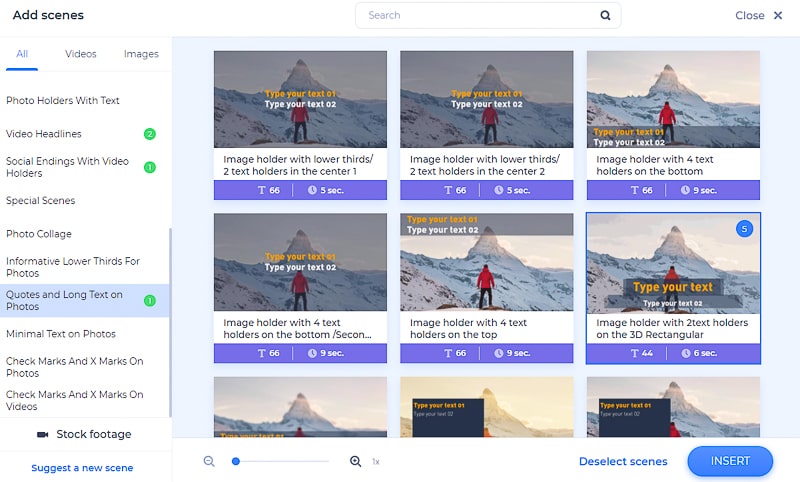The height and width of the screenshot is (482, 800).
Task: Switch to the Images tab
Action: click(x=141, y=54)
